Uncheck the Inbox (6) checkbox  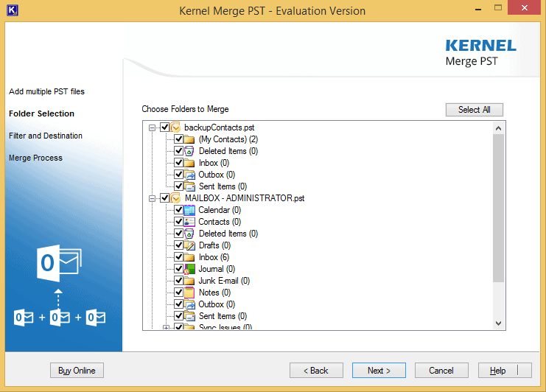pos(178,257)
